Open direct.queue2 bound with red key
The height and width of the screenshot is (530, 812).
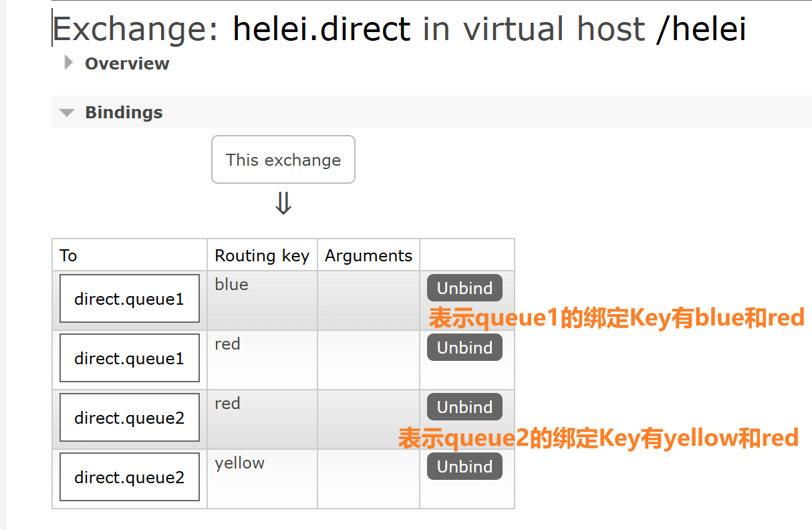(x=129, y=418)
